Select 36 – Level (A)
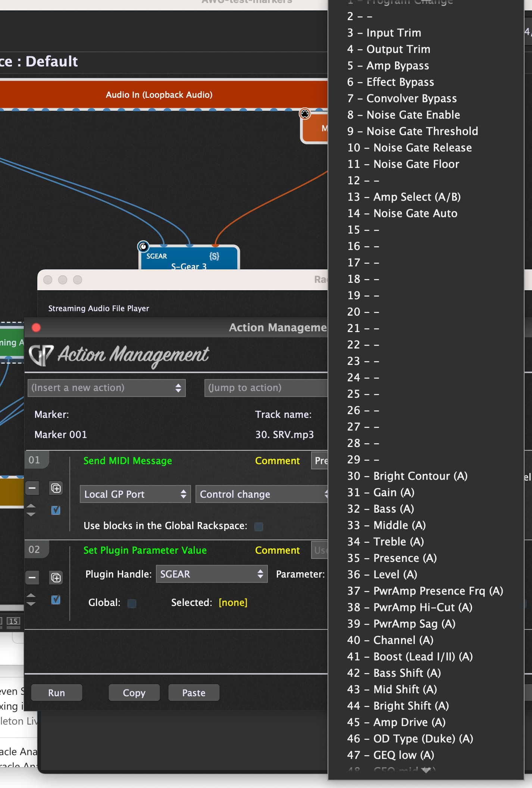532x788 pixels. (x=426, y=574)
